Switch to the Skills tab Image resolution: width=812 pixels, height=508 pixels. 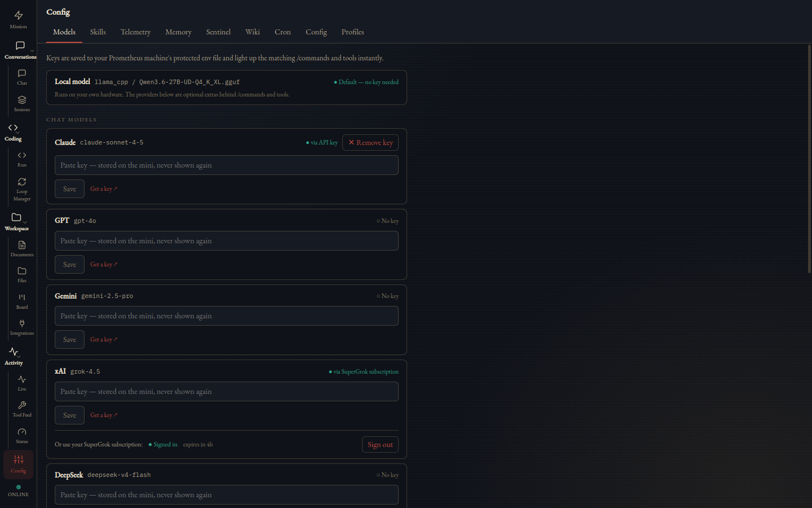coord(98,32)
